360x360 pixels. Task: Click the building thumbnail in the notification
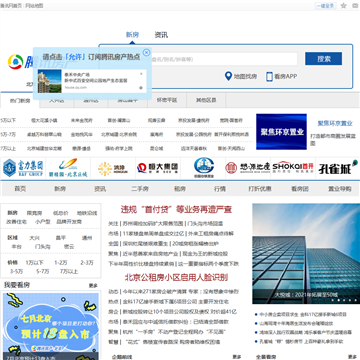click(49, 81)
